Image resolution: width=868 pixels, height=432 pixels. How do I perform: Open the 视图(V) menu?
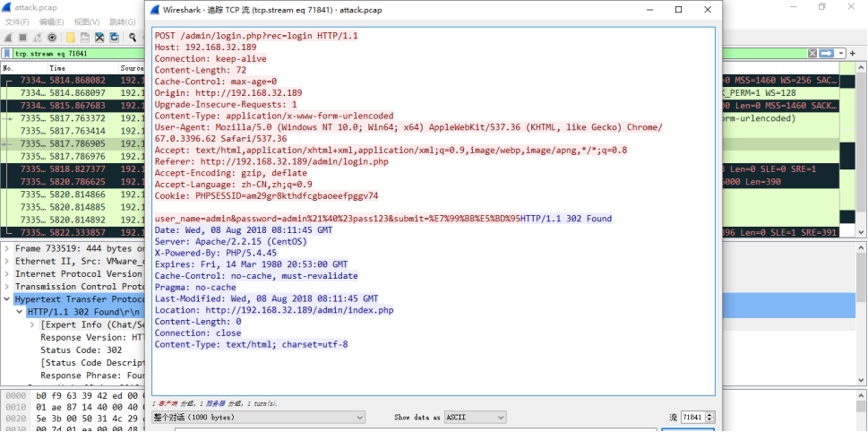(87, 22)
